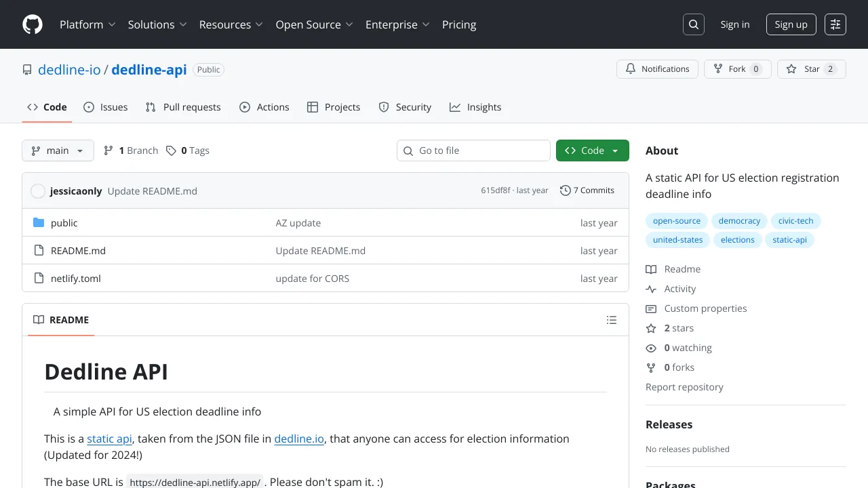Open the README.md file
868x488 pixels.
click(x=78, y=251)
